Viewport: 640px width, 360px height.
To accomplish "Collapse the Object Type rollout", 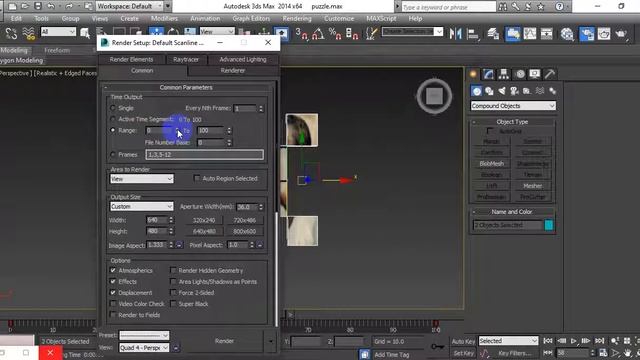I will click(513, 122).
